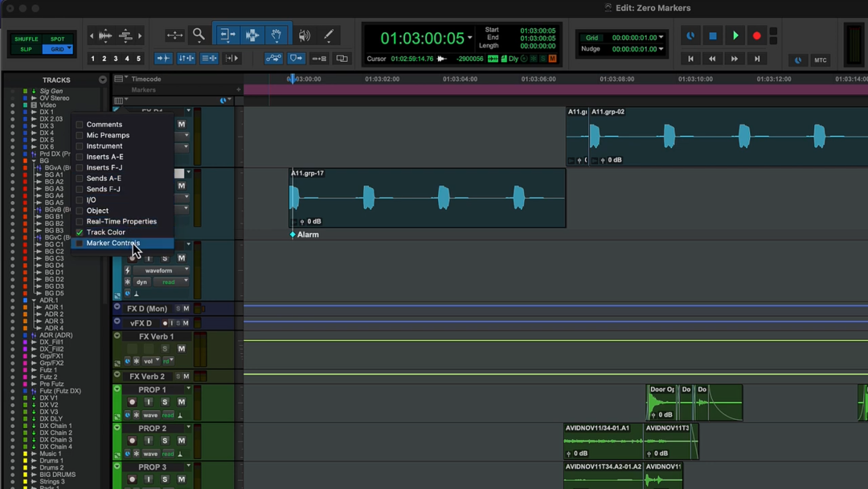Tick the Real-Time Properties checkbox
Screen dimensions: 868x489
(x=80, y=221)
